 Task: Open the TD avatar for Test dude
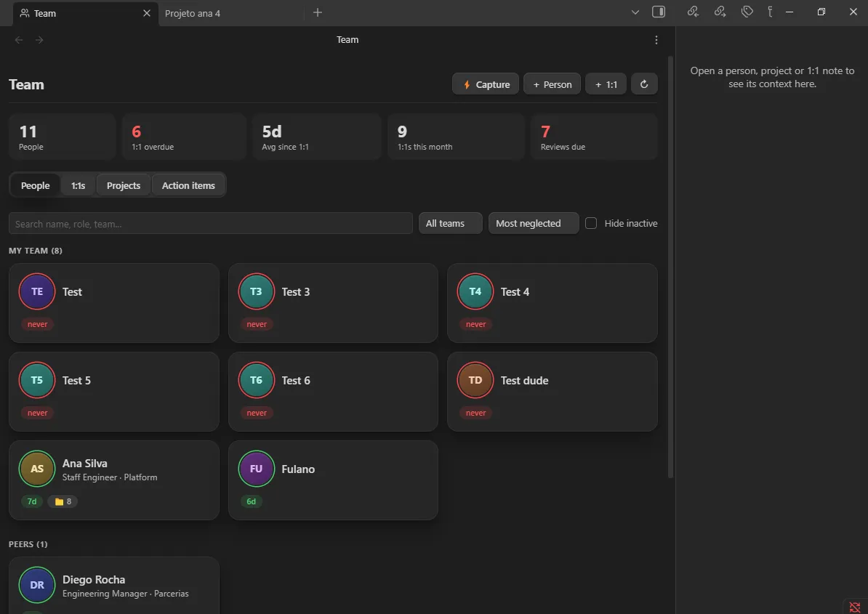click(x=475, y=380)
